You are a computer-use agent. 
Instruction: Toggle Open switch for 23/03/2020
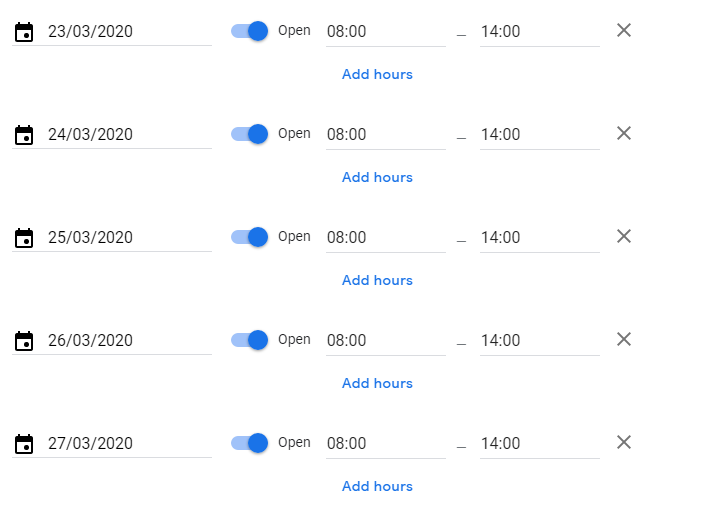point(249,31)
